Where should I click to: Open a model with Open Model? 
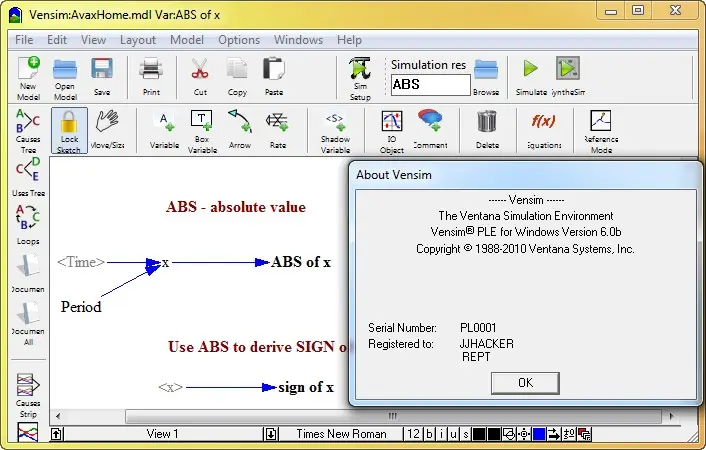pos(65,78)
